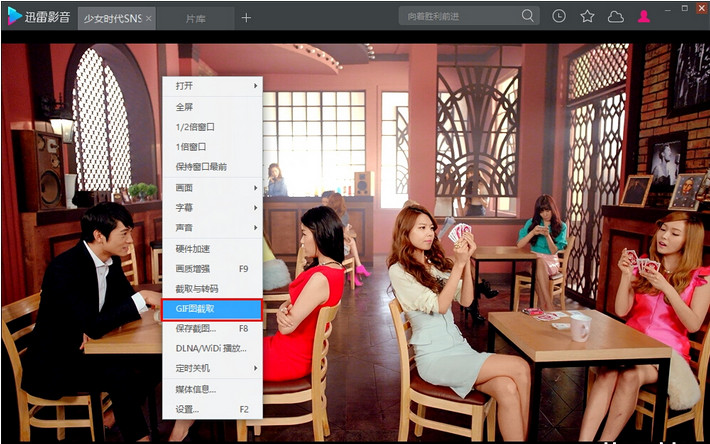Viewport: 710px width, 444px height.
Task: Toggle 硬件加速 option
Action: (x=212, y=248)
